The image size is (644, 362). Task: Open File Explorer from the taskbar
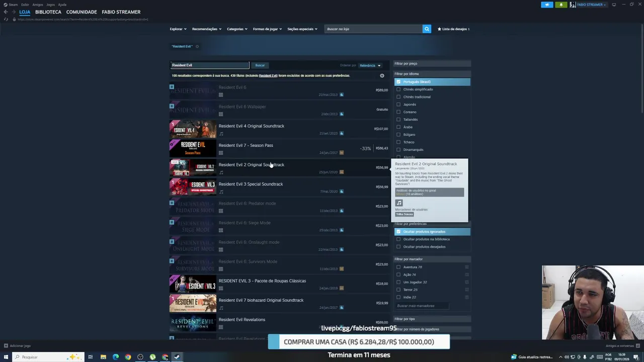coord(103,357)
